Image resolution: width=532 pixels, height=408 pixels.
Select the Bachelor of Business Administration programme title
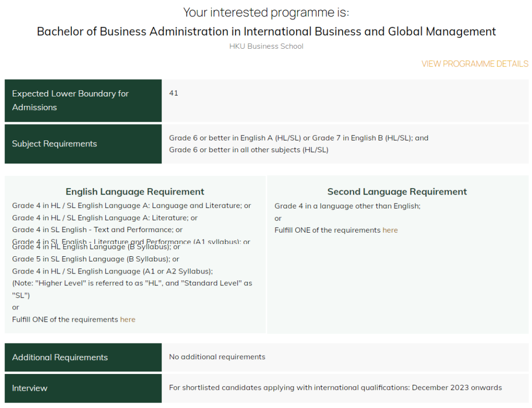[266, 32]
